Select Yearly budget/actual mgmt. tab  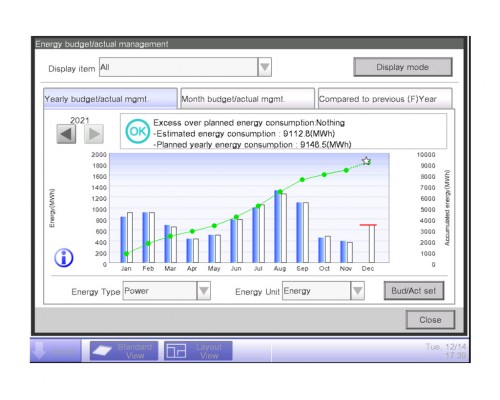pyautogui.click(x=110, y=99)
